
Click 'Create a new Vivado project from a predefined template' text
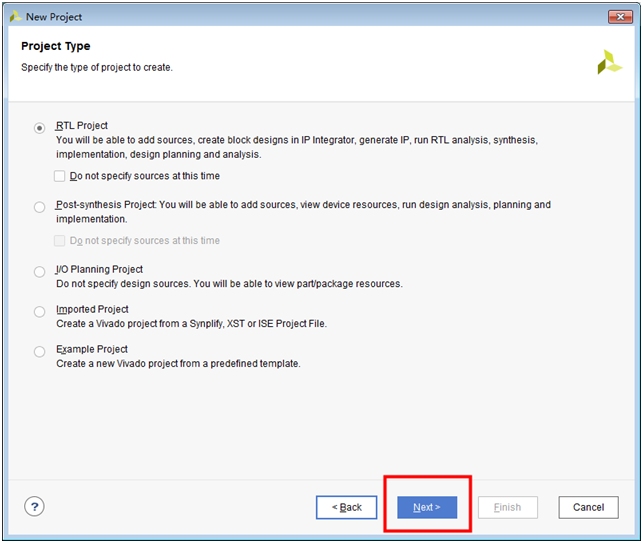(178, 364)
